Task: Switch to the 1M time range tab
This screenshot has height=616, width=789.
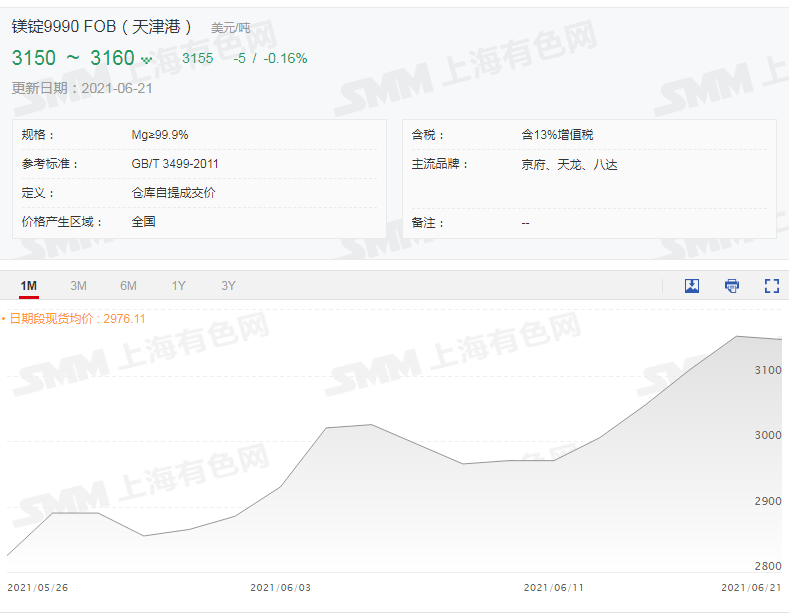Action: tap(29, 286)
